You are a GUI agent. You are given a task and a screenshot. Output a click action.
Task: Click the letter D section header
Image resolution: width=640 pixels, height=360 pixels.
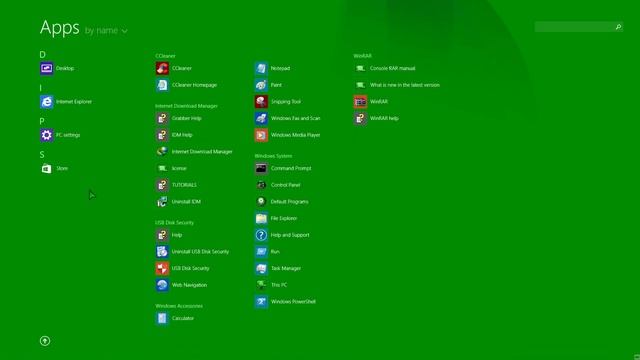click(42, 55)
